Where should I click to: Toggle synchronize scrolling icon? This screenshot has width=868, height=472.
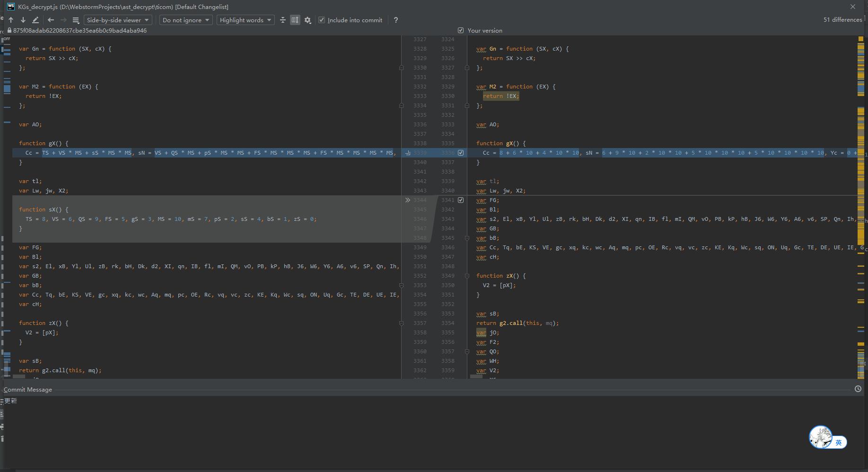coord(295,20)
